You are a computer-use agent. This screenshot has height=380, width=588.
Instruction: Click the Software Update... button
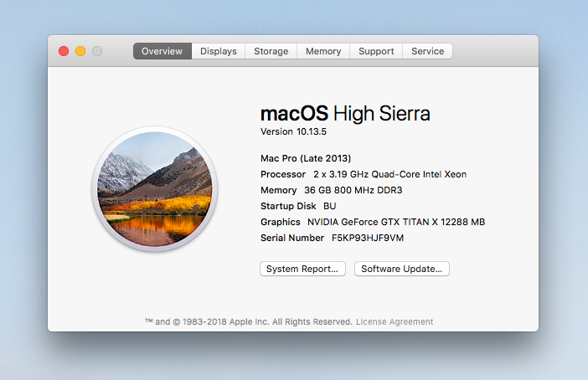pyautogui.click(x=402, y=269)
